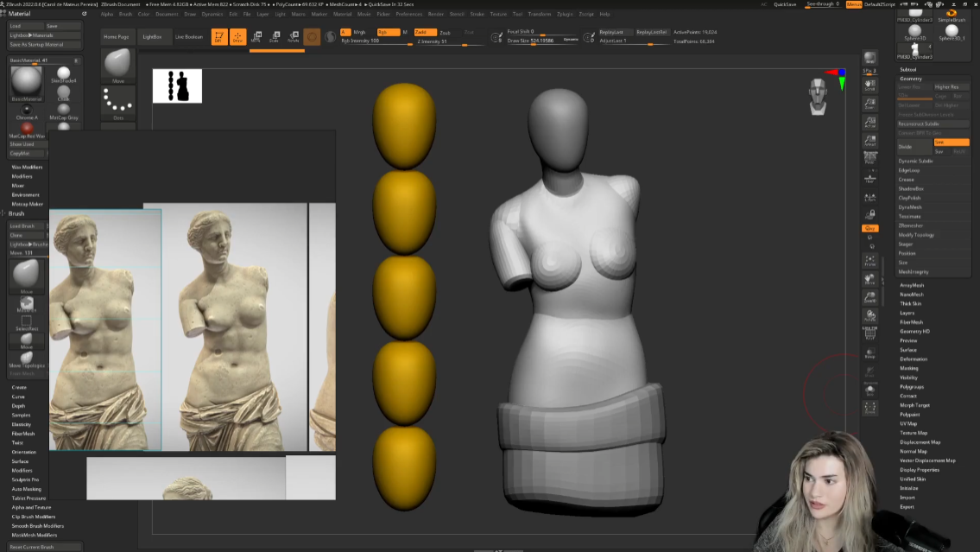This screenshot has height=552, width=980.
Task: Select the Rotate transform icon
Action: pos(293,37)
